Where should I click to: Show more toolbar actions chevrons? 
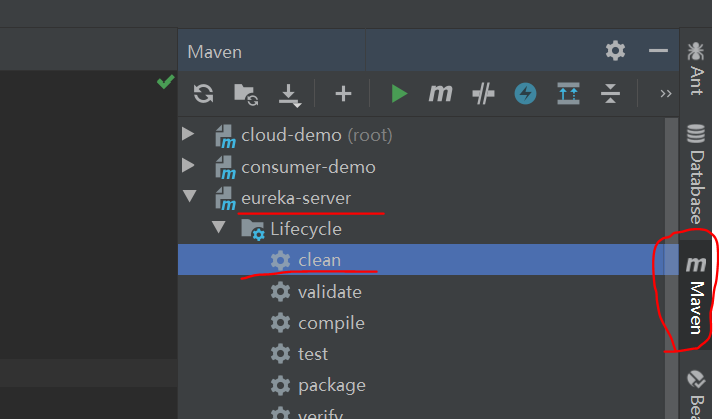[x=666, y=94]
